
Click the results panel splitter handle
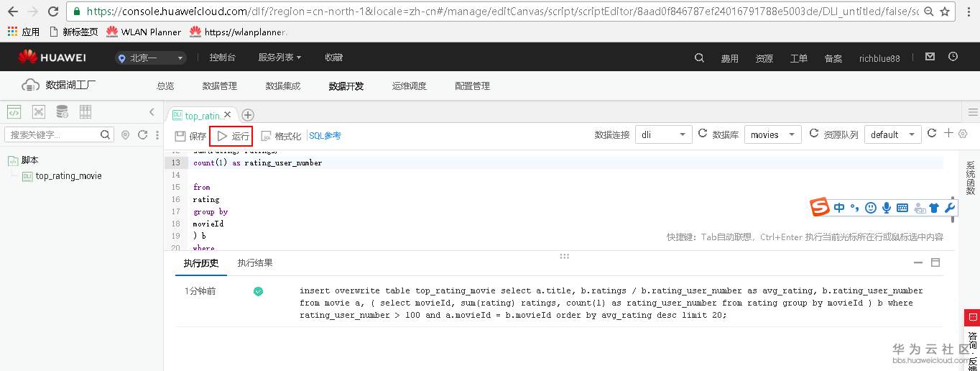click(565, 256)
